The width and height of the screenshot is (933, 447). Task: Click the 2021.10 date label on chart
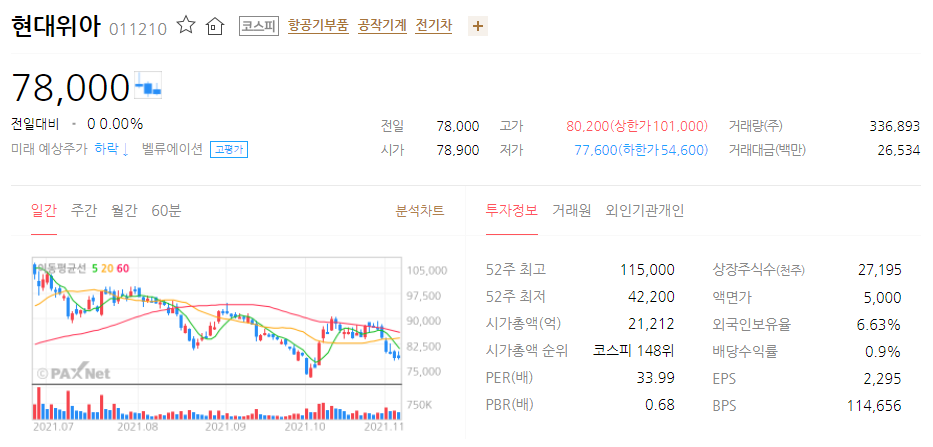tap(305, 427)
